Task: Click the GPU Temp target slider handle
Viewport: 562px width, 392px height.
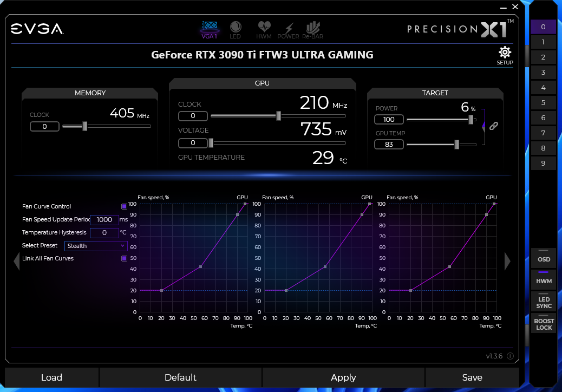Action: pos(456,145)
